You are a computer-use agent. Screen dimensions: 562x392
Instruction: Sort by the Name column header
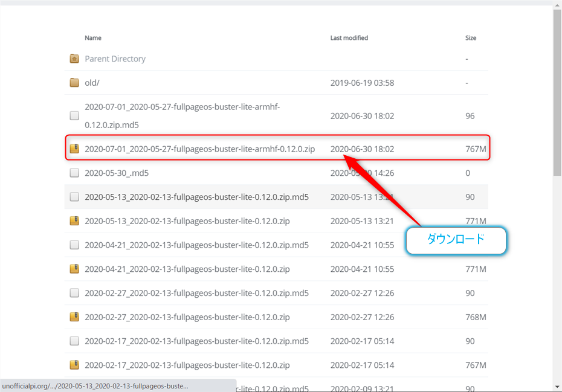(93, 38)
